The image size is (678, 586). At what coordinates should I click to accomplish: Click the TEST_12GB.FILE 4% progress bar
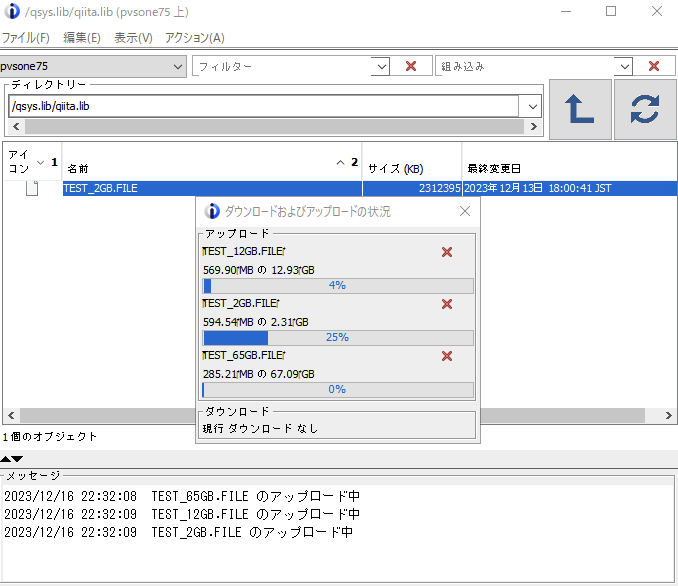pyautogui.click(x=338, y=285)
